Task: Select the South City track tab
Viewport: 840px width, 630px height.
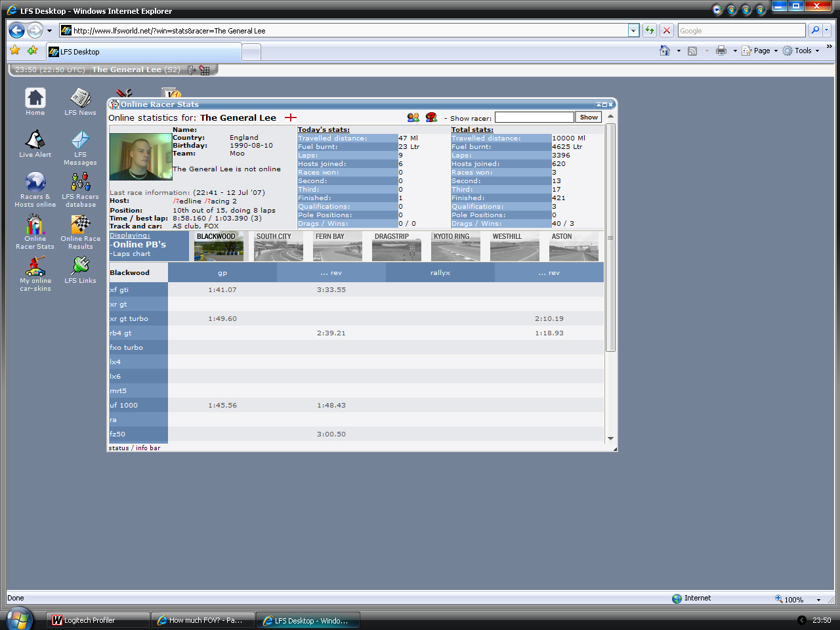Action: point(278,246)
